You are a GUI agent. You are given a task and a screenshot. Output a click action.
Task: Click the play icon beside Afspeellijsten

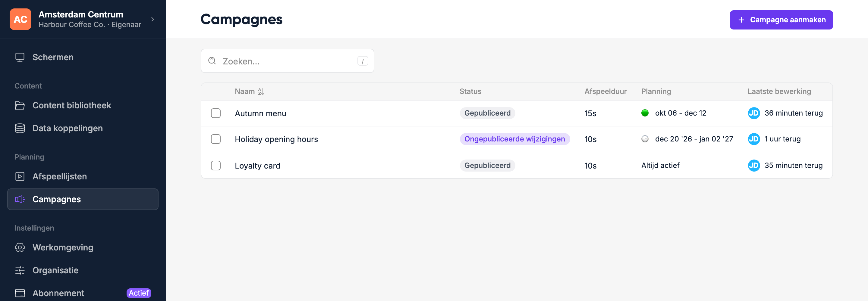20,176
